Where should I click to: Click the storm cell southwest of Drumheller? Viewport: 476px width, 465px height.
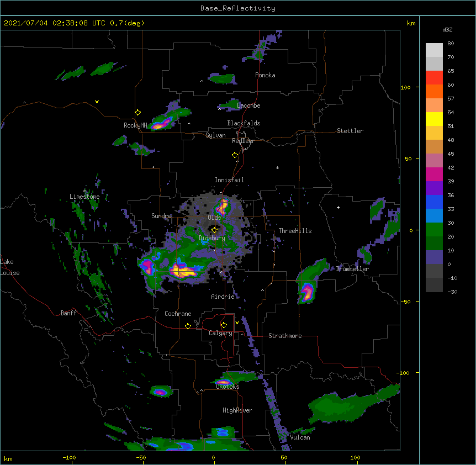[306, 293]
